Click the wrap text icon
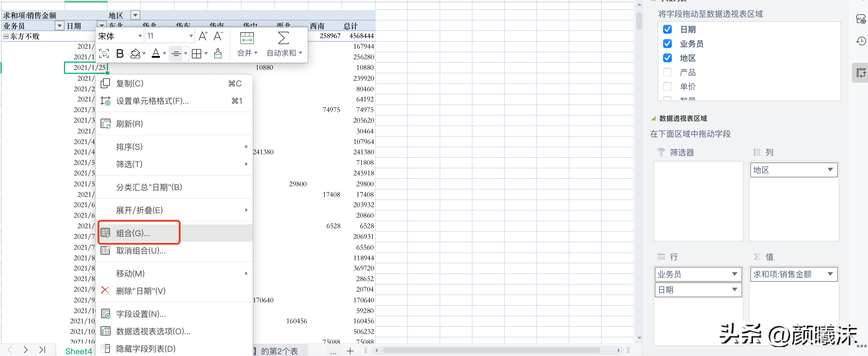The image size is (868, 356). click(x=104, y=54)
